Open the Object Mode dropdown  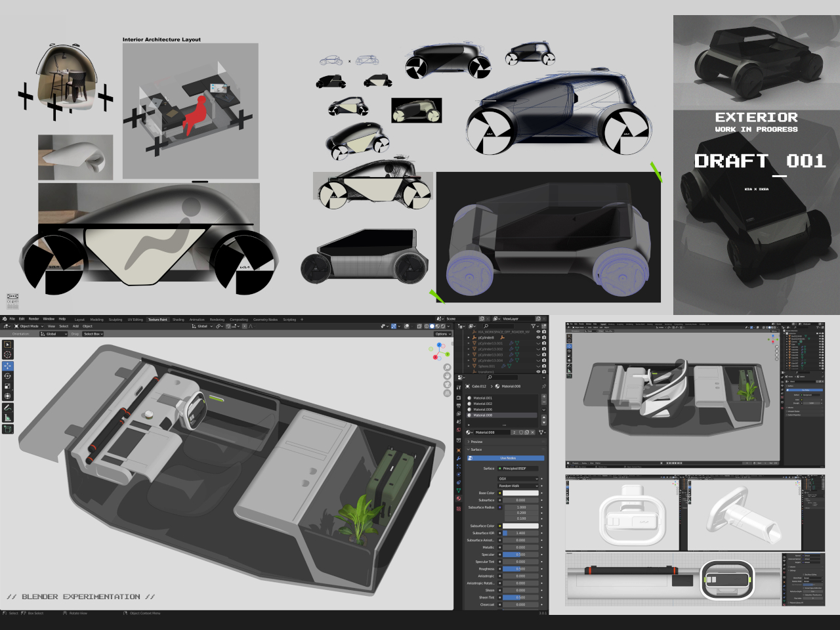[x=30, y=326]
